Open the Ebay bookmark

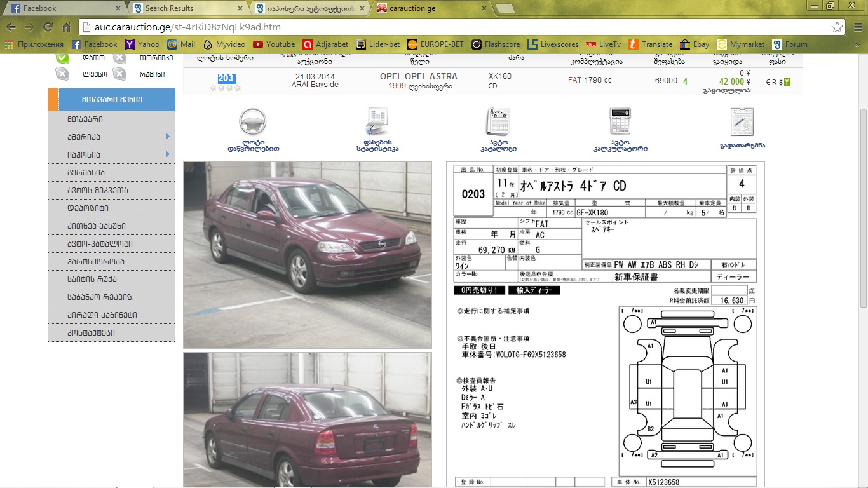(x=694, y=44)
